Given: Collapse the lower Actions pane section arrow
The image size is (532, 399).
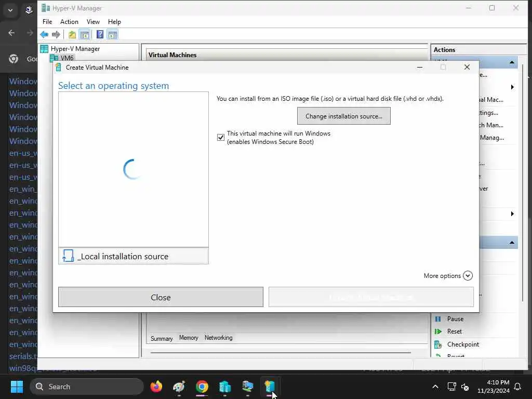Looking at the screenshot, I should (x=512, y=243).
